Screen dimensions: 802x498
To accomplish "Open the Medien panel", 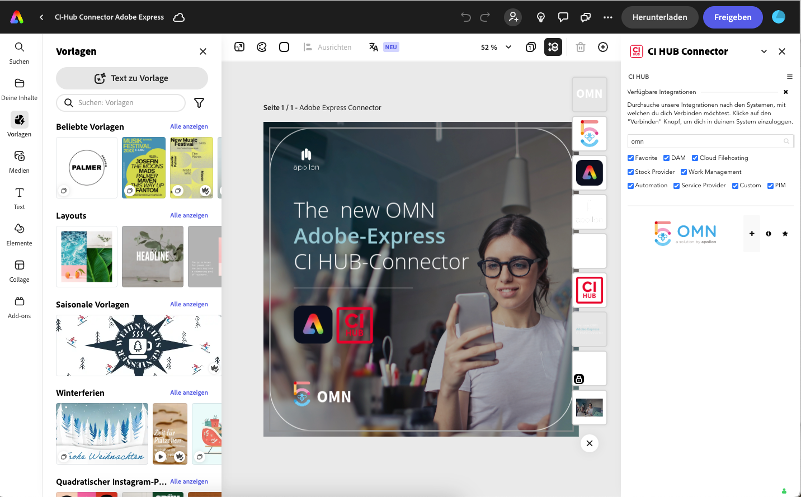I will pyautogui.click(x=19, y=162).
